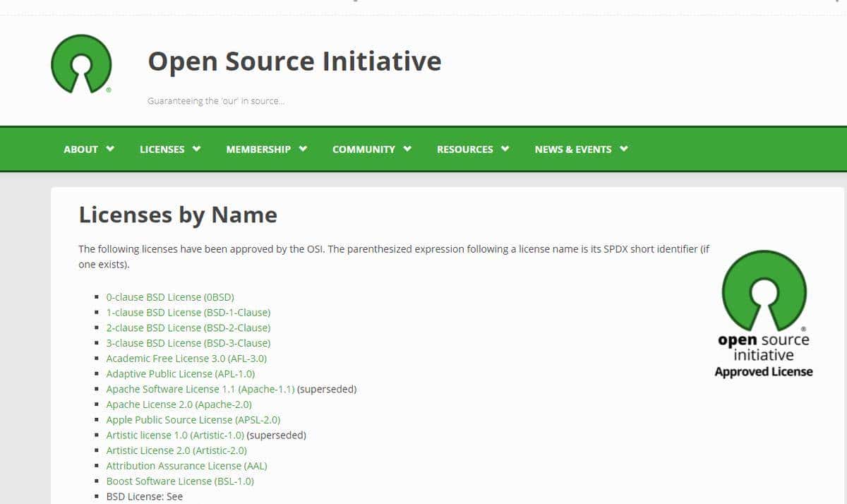The width and height of the screenshot is (847, 504).
Task: Expand the Community menu chevron
Action: coord(407,149)
